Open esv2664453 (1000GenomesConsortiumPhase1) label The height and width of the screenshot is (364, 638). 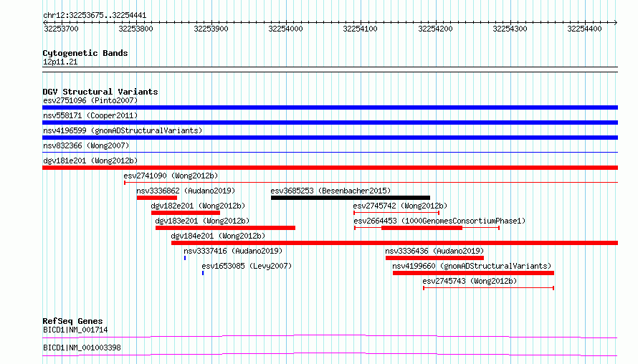[x=439, y=221]
